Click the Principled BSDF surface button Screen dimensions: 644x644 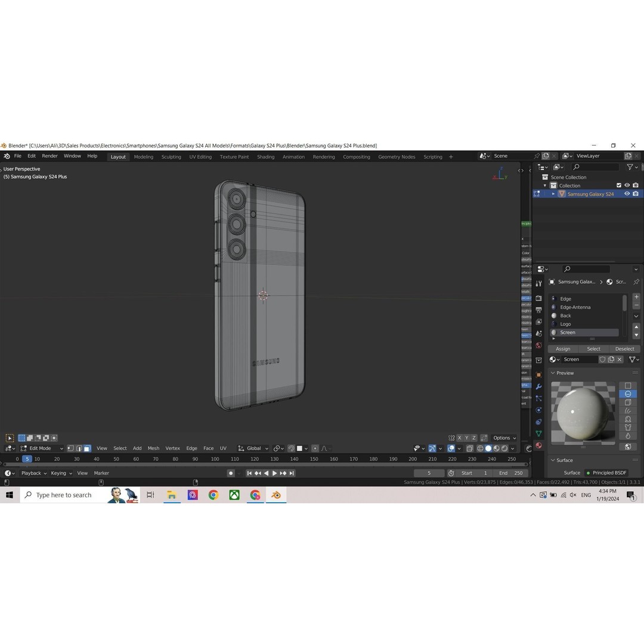pos(606,473)
